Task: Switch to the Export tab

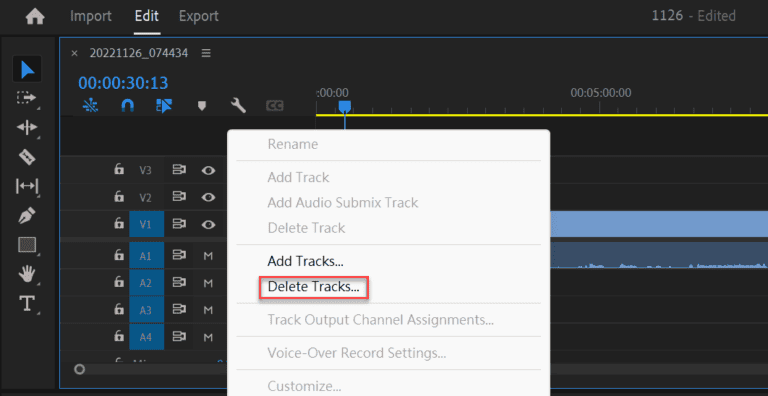Action: pos(198,16)
